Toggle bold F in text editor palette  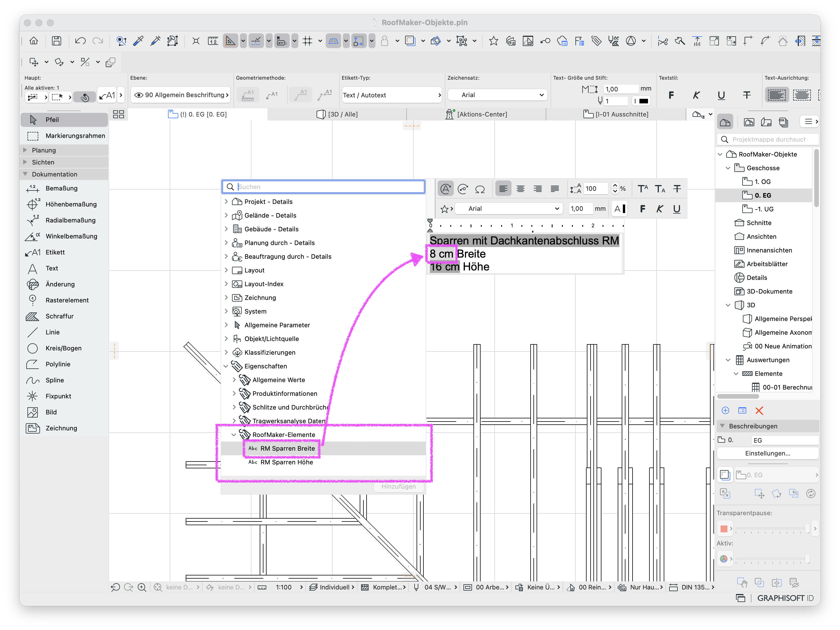tap(643, 209)
